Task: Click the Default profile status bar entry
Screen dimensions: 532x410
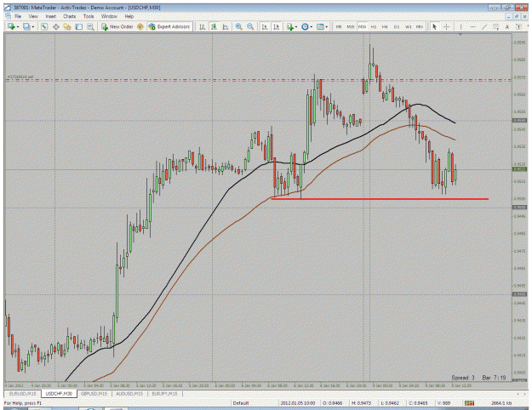Action: point(241,403)
